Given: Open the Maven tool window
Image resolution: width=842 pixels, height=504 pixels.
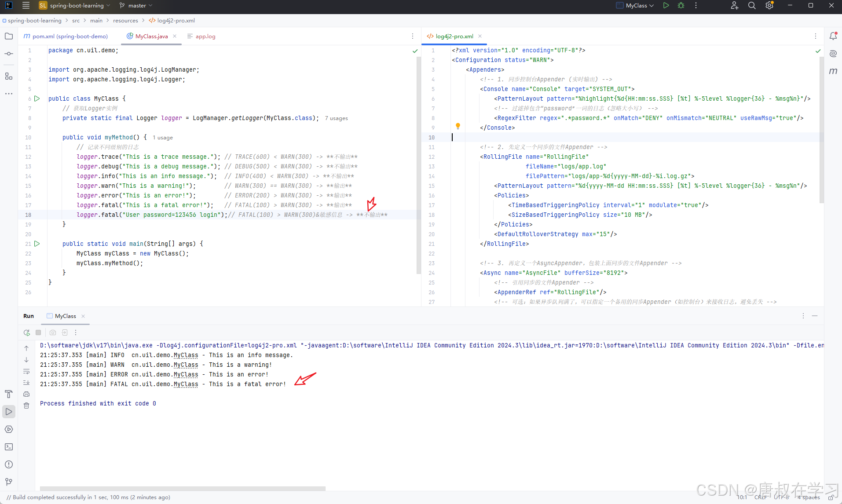Looking at the screenshot, I should tap(833, 71).
